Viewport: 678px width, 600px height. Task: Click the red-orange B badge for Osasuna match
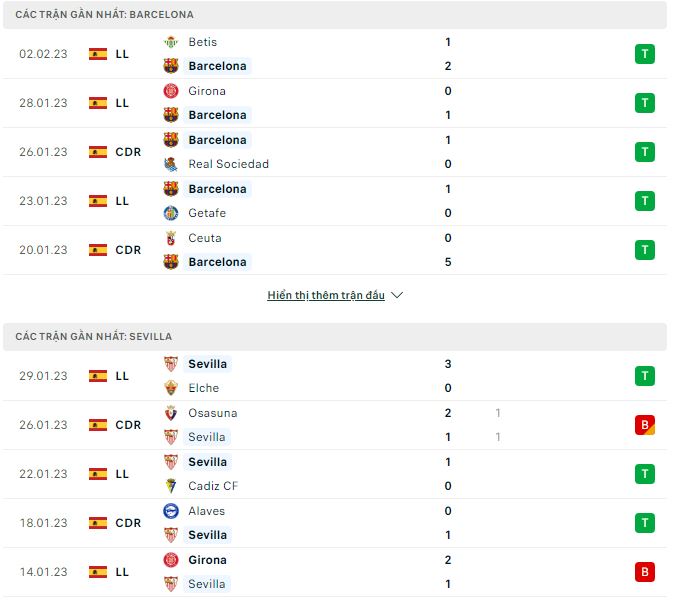(x=645, y=425)
